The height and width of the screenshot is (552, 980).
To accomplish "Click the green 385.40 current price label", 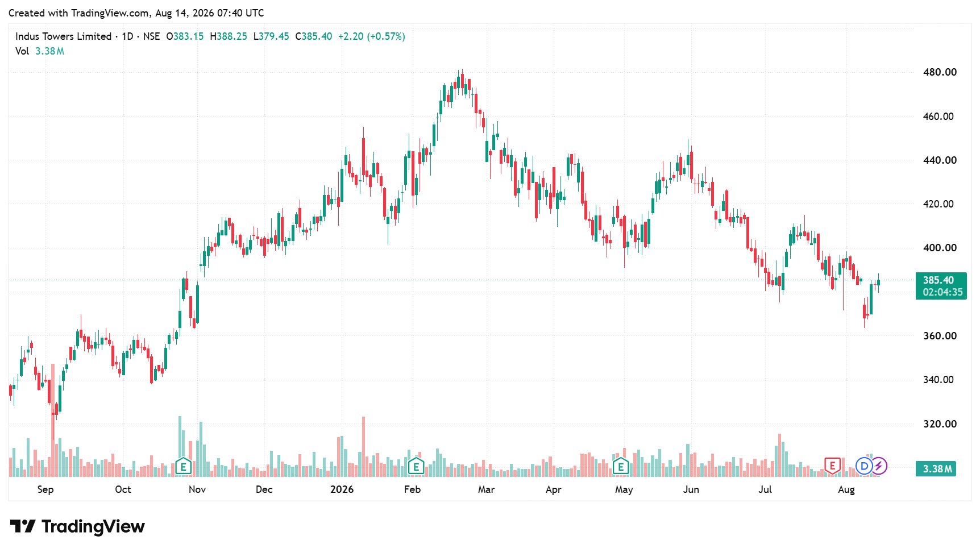I will [941, 286].
